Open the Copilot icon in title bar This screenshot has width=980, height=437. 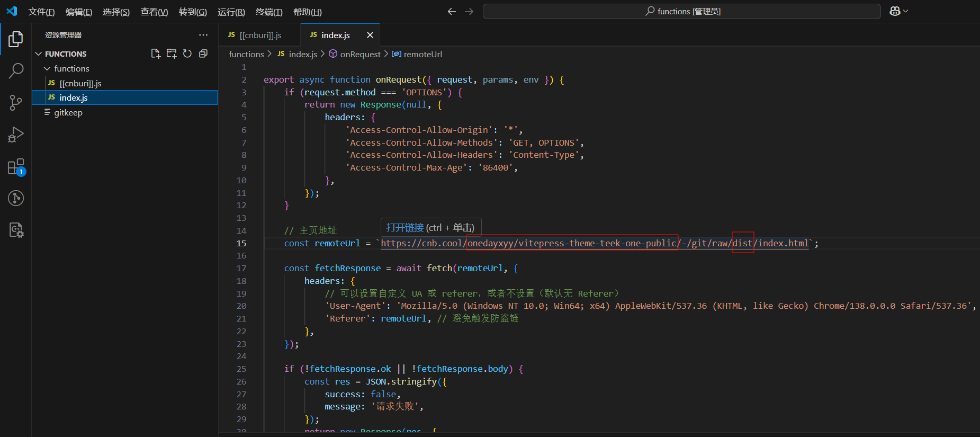(895, 11)
